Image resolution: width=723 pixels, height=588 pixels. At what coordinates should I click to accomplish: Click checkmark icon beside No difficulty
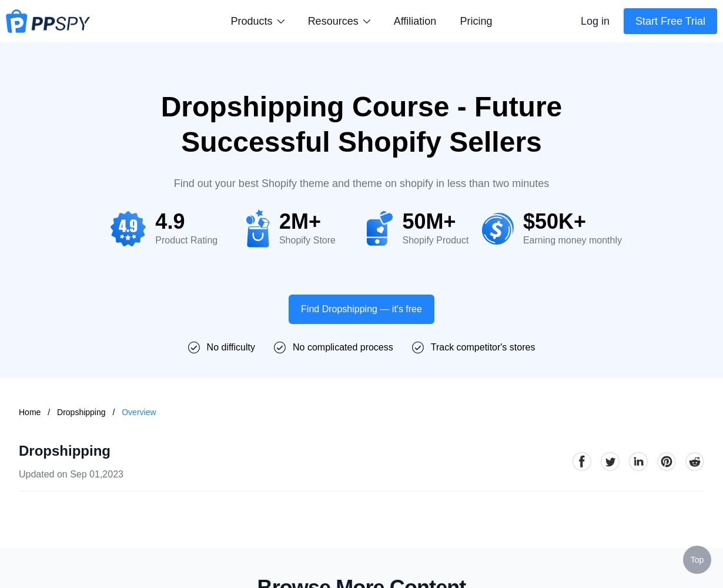(194, 348)
